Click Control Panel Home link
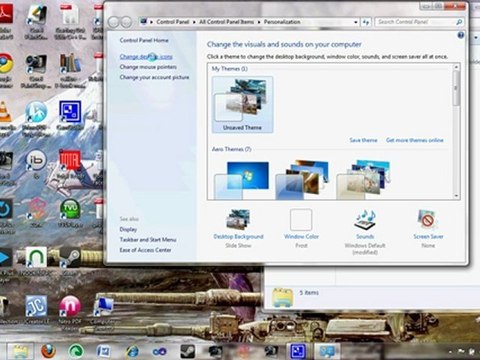Viewport: 480px width, 360px height. [x=144, y=40]
